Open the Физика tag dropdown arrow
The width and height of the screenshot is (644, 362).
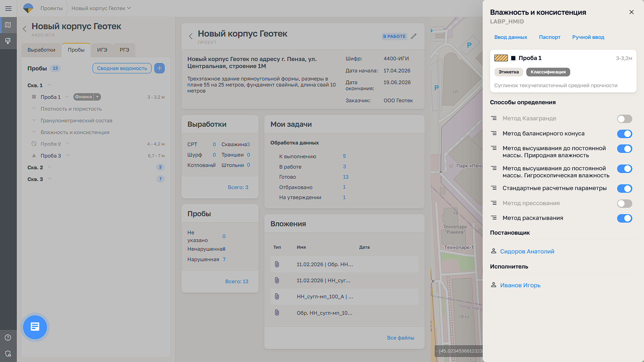(x=97, y=97)
